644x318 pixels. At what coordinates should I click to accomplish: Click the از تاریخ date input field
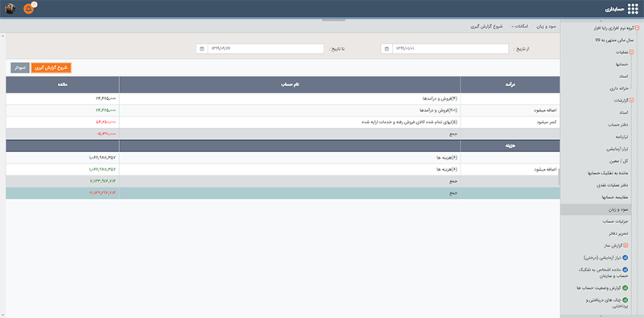coord(450,48)
